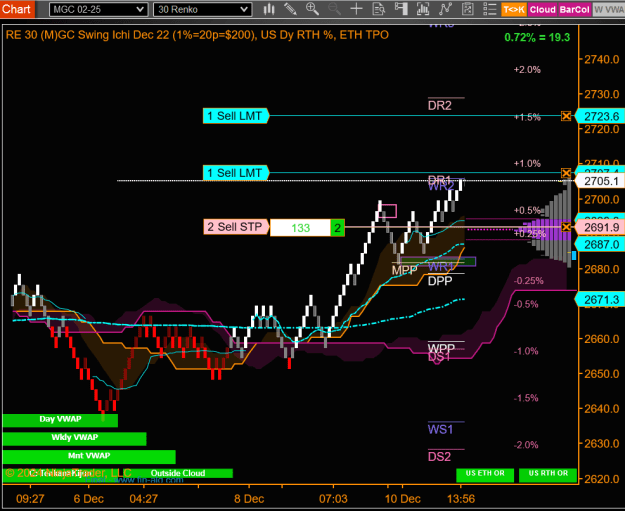Toggle the chart trader flag icon
This screenshot has height=511, width=625.
(x=401, y=9)
